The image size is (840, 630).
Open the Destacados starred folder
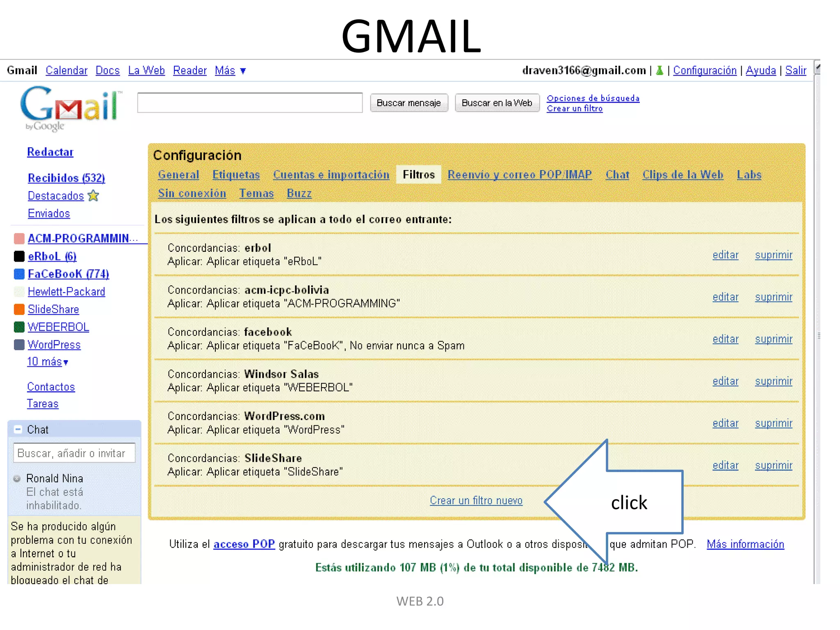click(x=56, y=196)
